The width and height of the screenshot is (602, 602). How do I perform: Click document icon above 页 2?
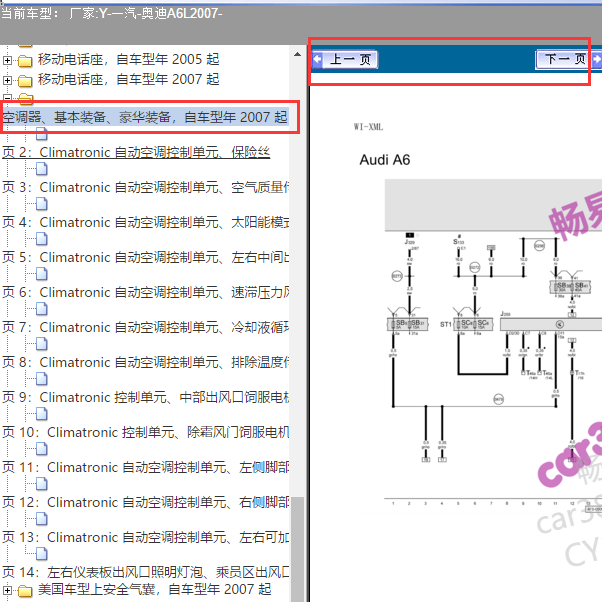click(42, 134)
